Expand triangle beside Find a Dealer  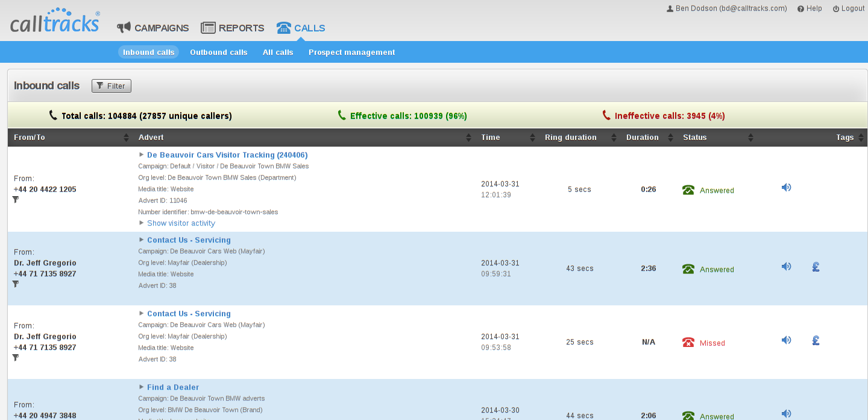142,387
